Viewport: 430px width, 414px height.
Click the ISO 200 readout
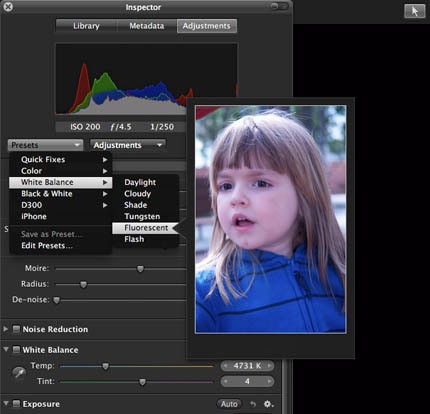click(x=85, y=127)
